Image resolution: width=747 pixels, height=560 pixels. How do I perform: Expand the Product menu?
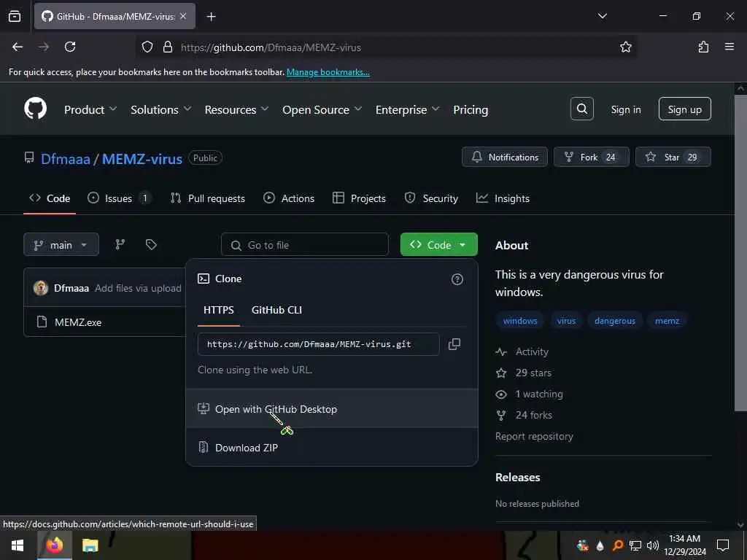pyautogui.click(x=90, y=109)
